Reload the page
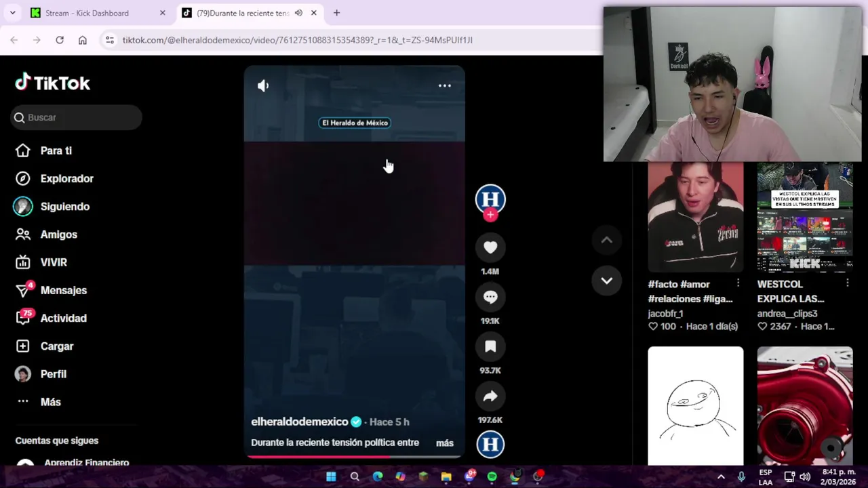 (60, 40)
